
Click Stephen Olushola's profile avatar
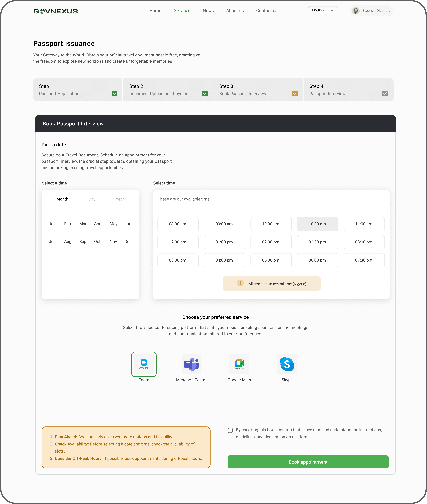tap(356, 11)
